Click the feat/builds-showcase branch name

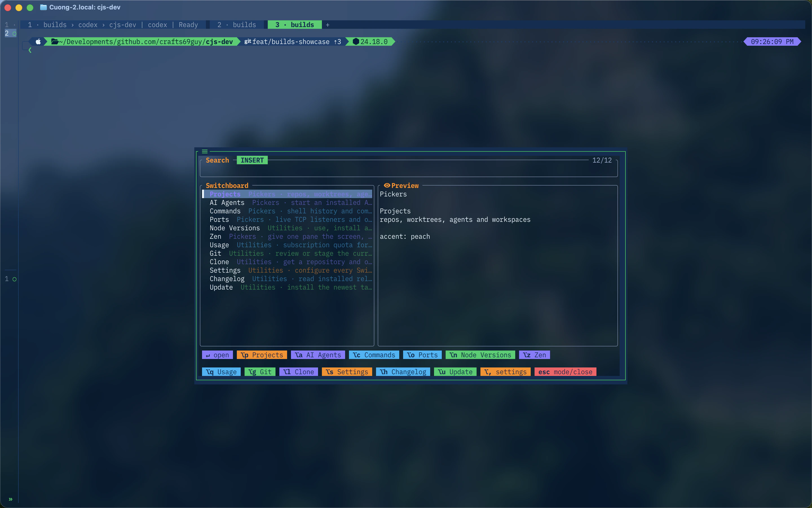click(291, 42)
